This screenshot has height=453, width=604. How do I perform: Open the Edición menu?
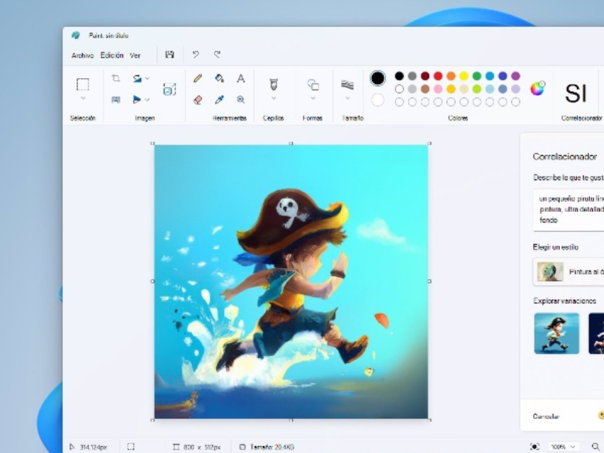[x=112, y=55]
